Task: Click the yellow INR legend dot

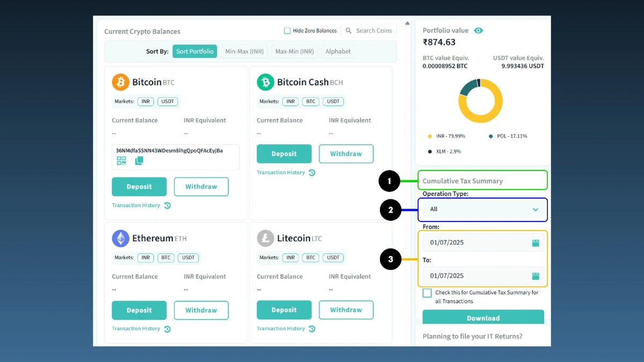Action: point(430,136)
